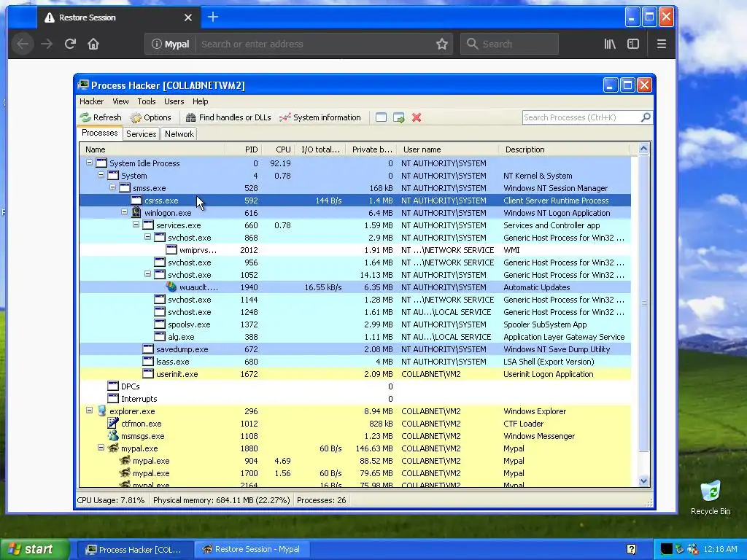This screenshot has height=560, width=747.
Task: Switch to the Network tab
Action: point(179,134)
